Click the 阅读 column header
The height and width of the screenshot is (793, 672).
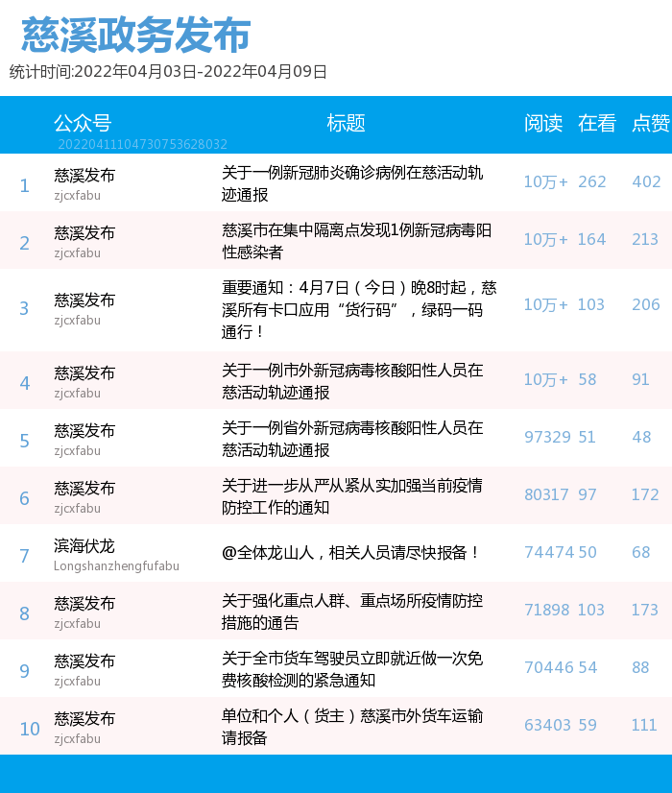tap(543, 123)
